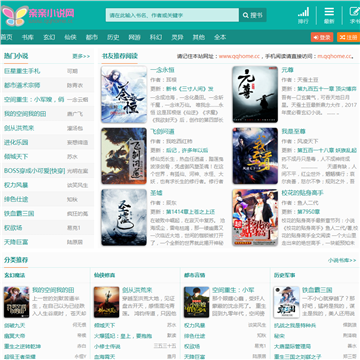360x360 pixels.
Task: Click the 圣墟 book cover
Action: tap(124, 217)
